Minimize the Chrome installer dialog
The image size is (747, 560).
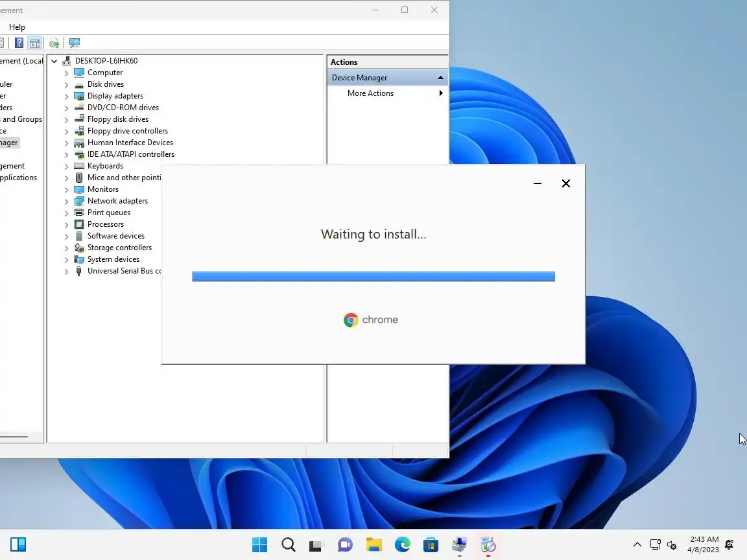tap(538, 183)
